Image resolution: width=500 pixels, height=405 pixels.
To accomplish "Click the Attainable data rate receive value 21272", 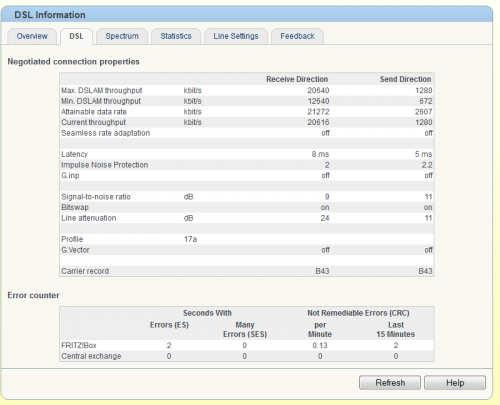I will click(x=318, y=112).
